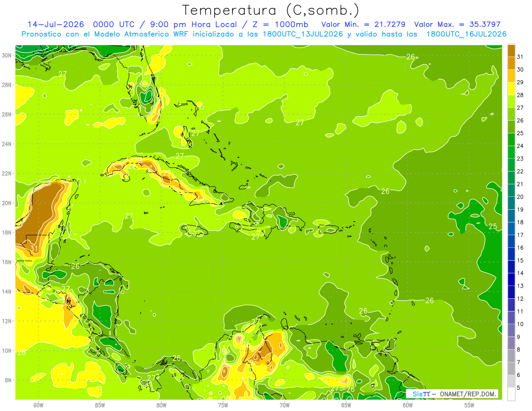This screenshot has height=411, width=532.
Task: Click the 80W longitude label
Action: [x=161, y=405]
